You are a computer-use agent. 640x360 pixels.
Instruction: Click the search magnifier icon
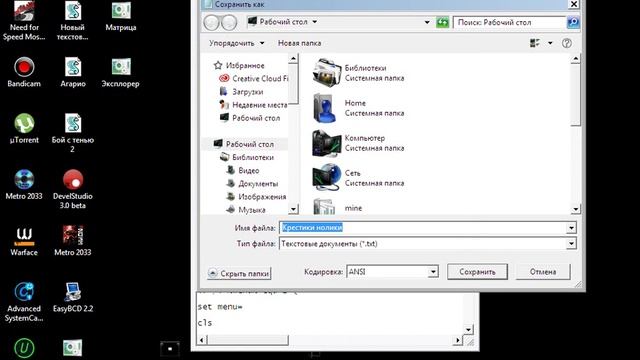[x=573, y=22]
